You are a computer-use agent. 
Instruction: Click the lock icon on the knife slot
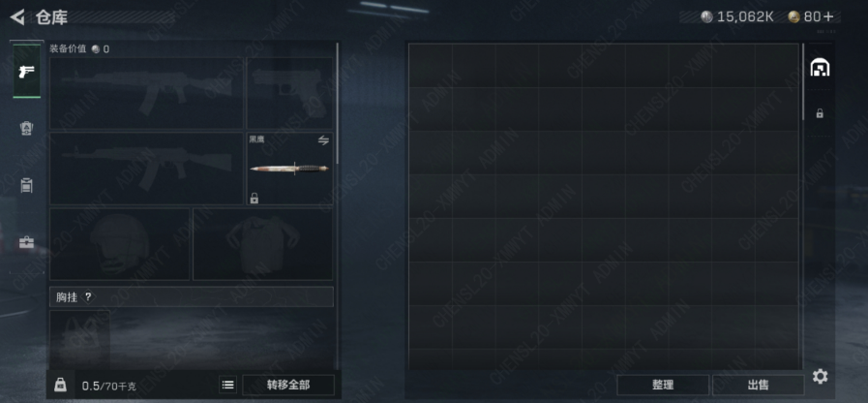254,198
